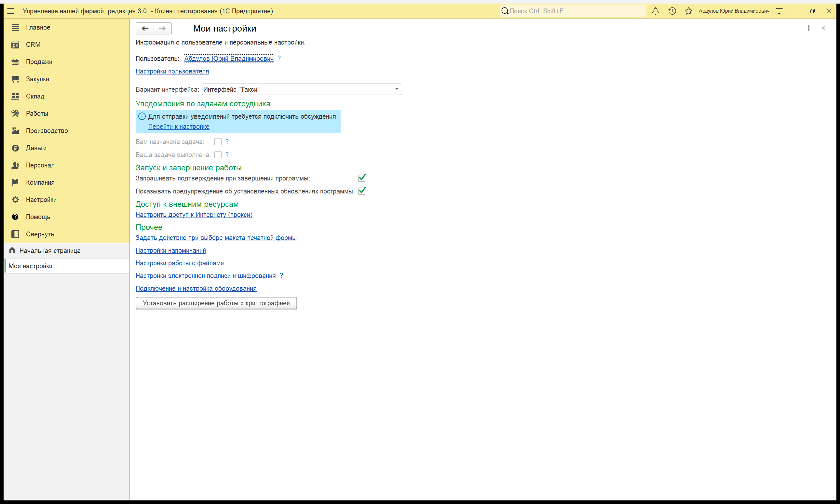Expand the interface variant dropdown arrow

click(397, 89)
